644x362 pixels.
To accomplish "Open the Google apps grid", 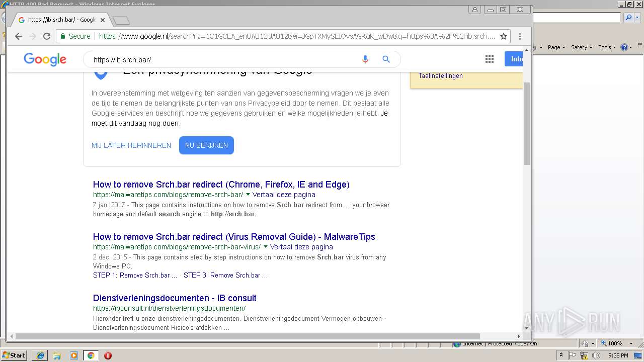I will click(490, 59).
